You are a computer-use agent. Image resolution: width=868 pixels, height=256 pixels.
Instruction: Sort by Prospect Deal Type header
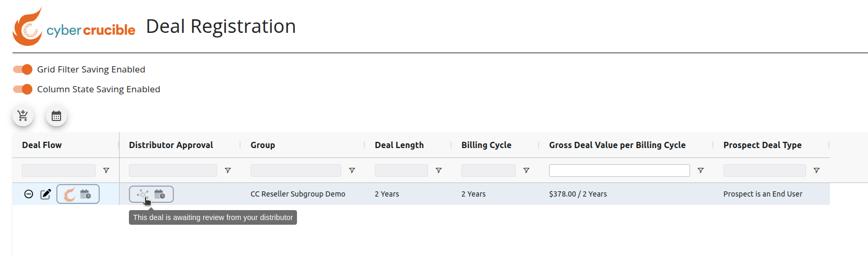click(762, 145)
